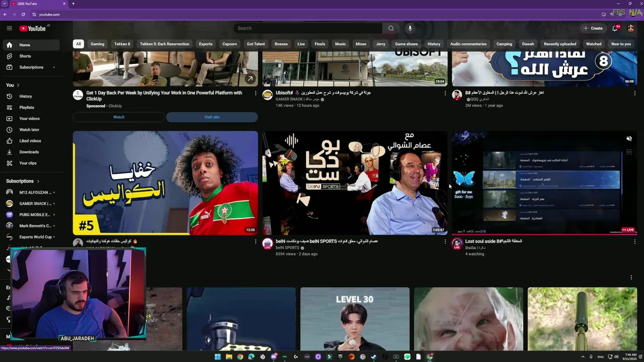Select the Music filter chip
The width and height of the screenshot is (644, 362).
point(341,44)
